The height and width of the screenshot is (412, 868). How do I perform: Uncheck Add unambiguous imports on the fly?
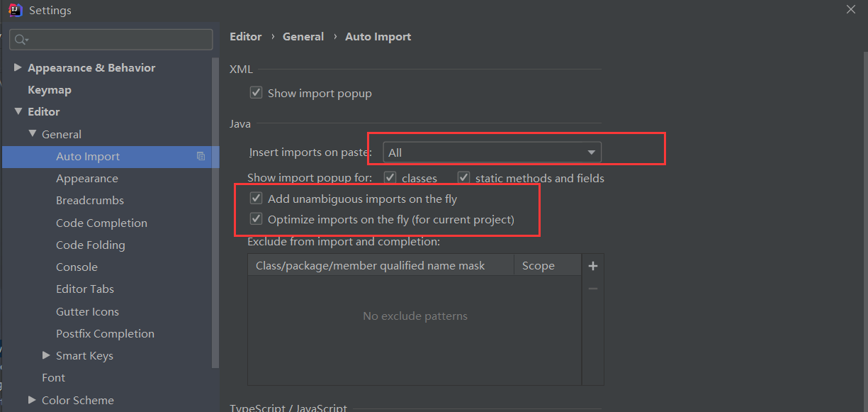pyautogui.click(x=257, y=199)
